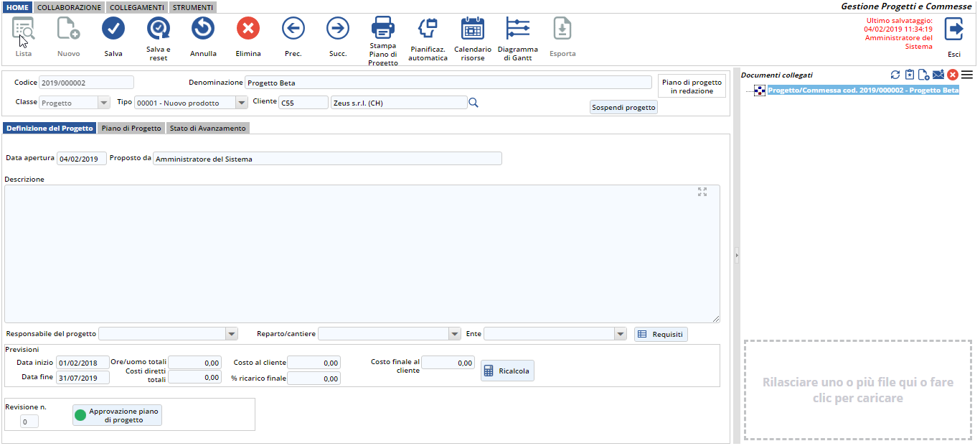
Task: Open the Diagramma di Gantt
Action: tap(517, 29)
